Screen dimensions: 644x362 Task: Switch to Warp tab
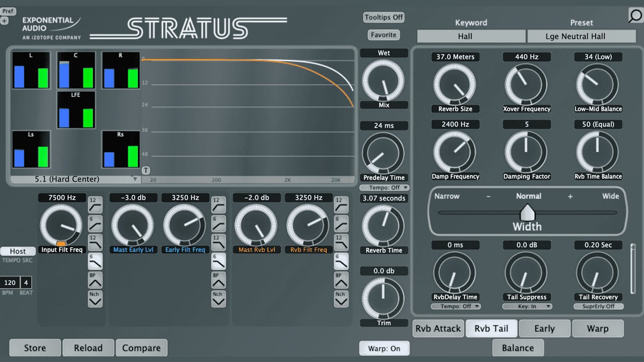(x=598, y=329)
